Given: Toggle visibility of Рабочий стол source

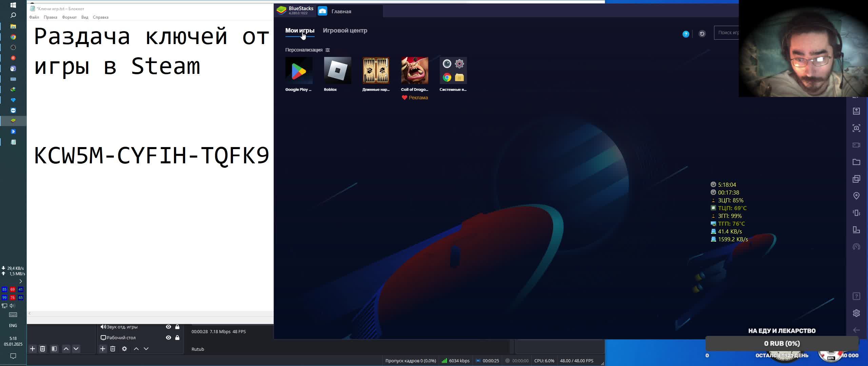Looking at the screenshot, I should pyautogui.click(x=168, y=338).
